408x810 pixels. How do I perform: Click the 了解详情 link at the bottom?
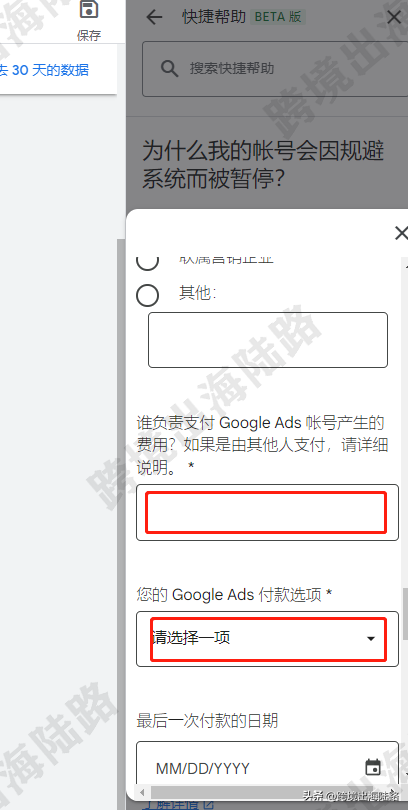171,805
